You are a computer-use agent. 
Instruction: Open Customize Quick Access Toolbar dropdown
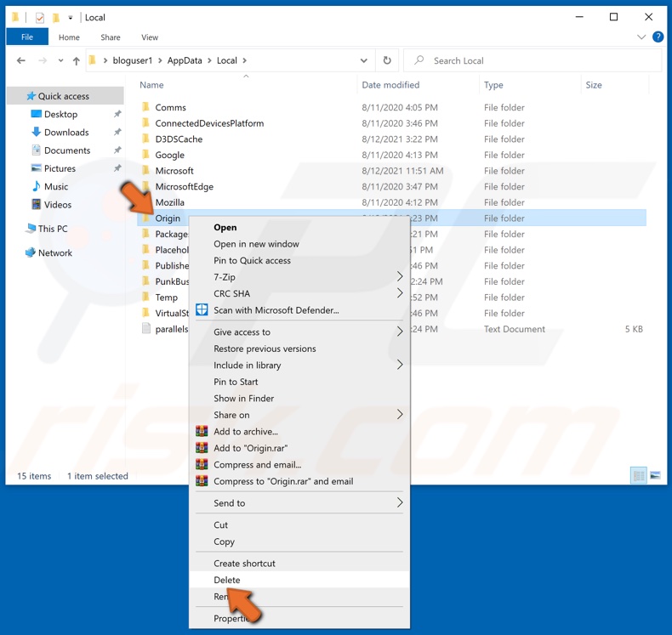point(71,18)
